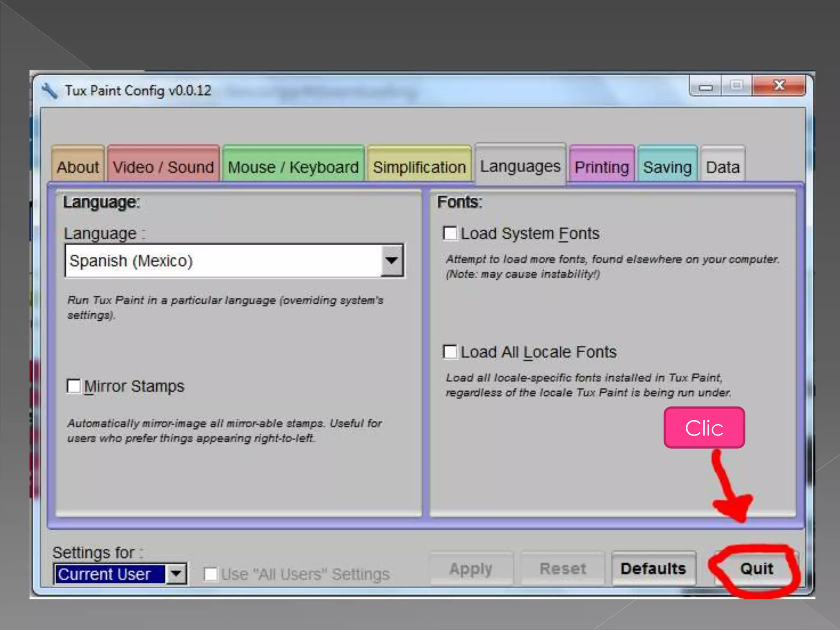Screen dimensions: 840x630
Task: Open the Data tab
Action: (722, 167)
